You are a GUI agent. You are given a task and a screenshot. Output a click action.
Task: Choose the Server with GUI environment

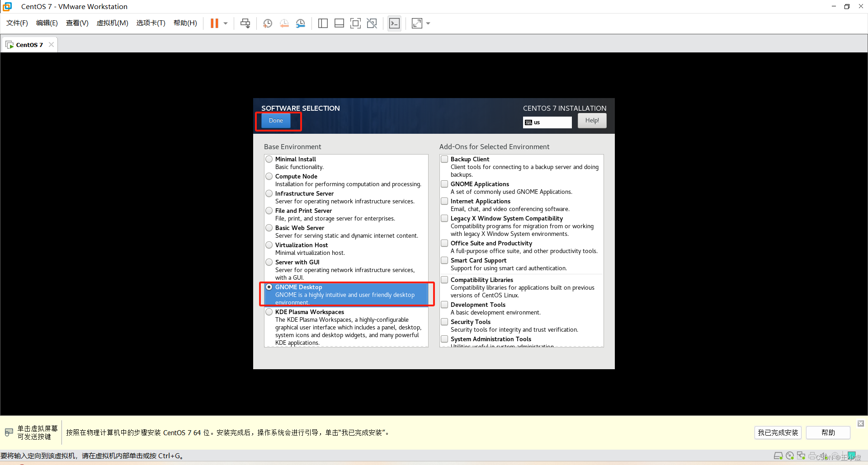pyautogui.click(x=269, y=262)
